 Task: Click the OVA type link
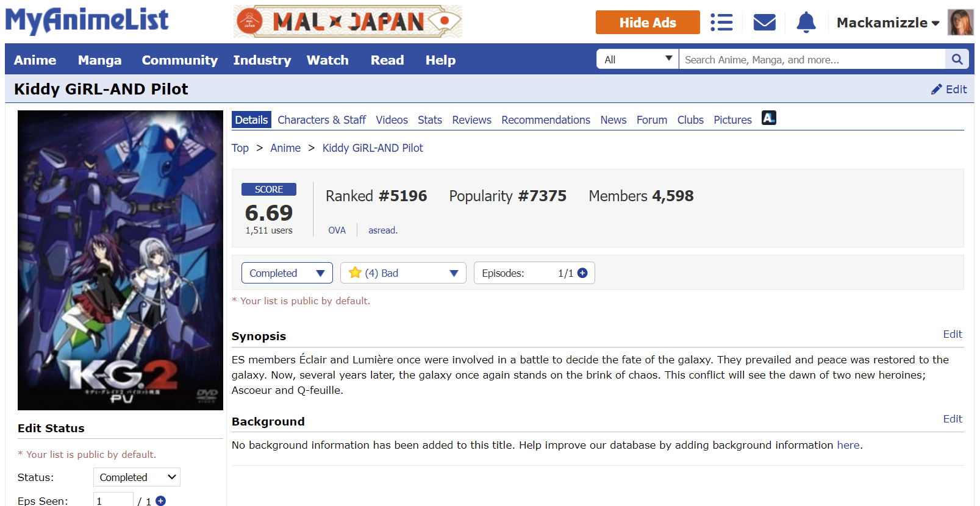tap(337, 230)
